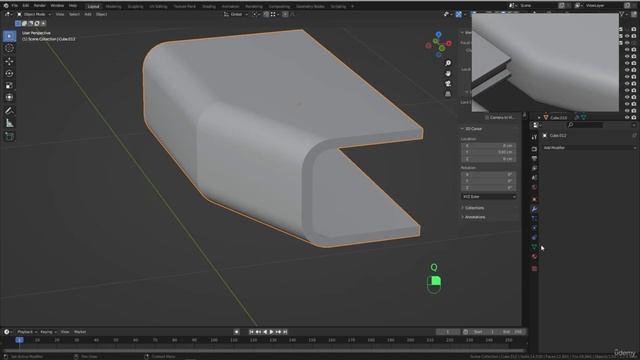This screenshot has width=640, height=360.
Task: Start timeline playback with play button
Action: click(271, 332)
